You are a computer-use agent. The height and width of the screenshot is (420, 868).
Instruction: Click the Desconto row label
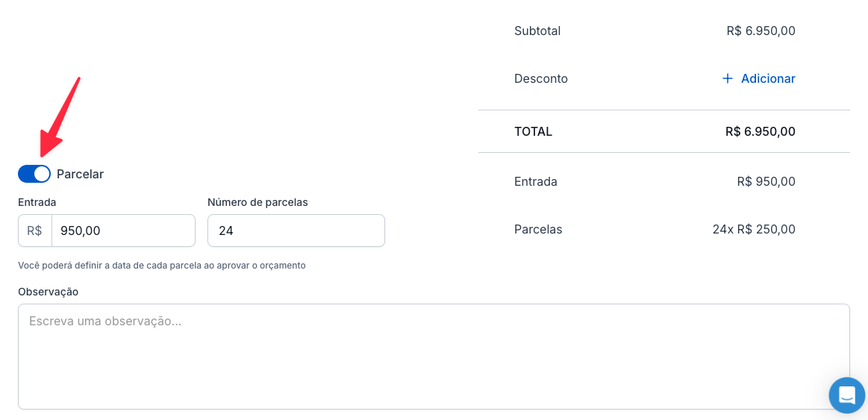pos(541,78)
